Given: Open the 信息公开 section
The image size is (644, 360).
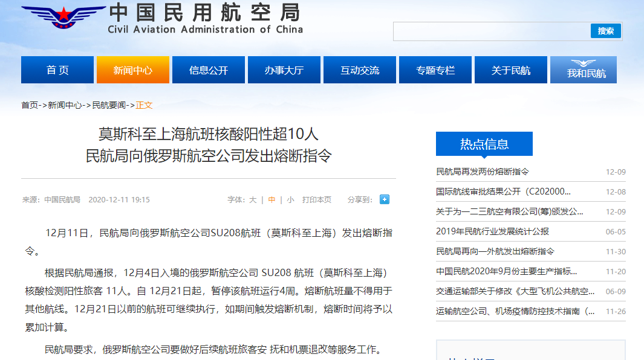Looking at the screenshot, I should 208,69.
